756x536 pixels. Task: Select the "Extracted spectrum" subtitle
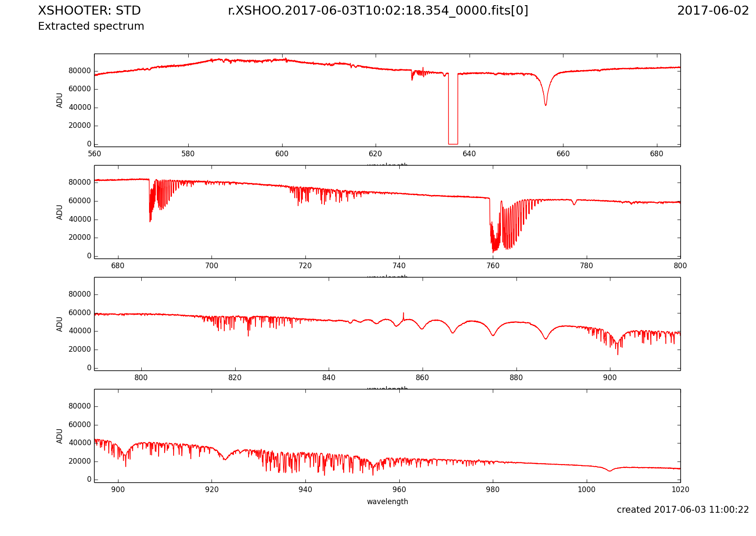(x=91, y=26)
